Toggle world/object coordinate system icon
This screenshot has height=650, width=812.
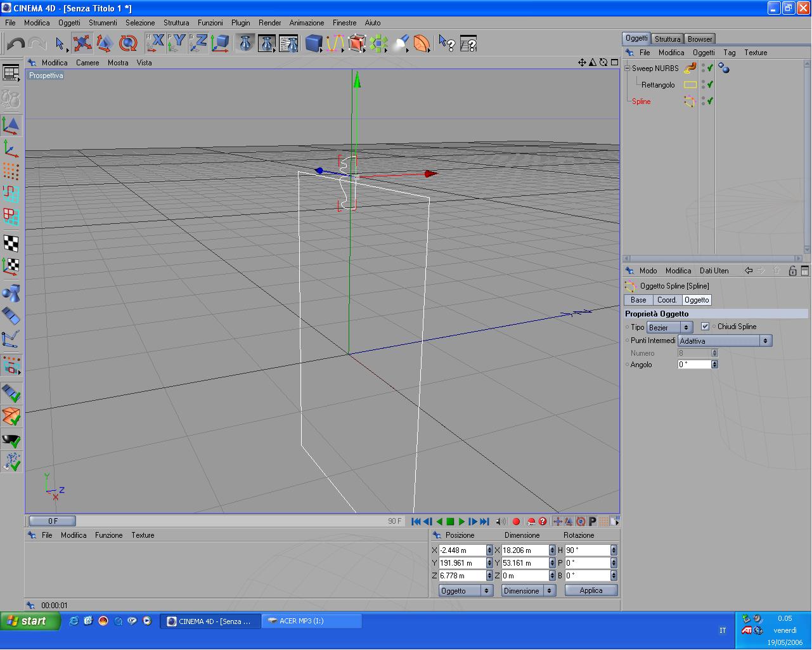(x=220, y=43)
